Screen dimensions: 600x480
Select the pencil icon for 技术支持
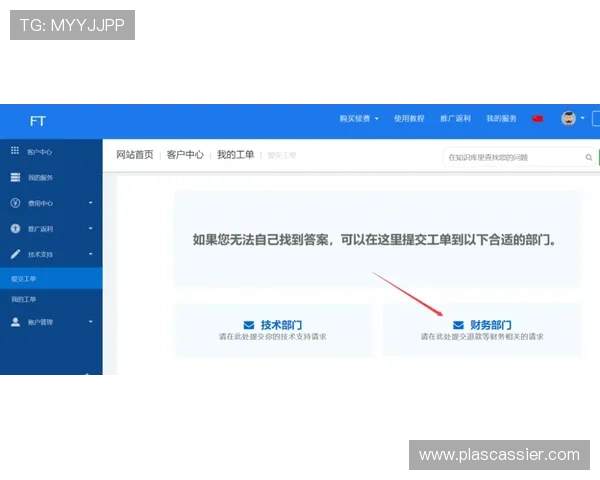coord(15,254)
